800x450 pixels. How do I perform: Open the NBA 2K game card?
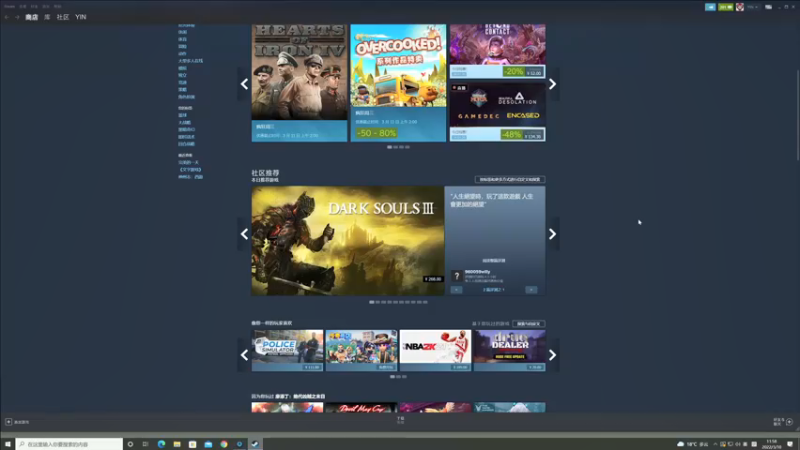click(x=435, y=350)
